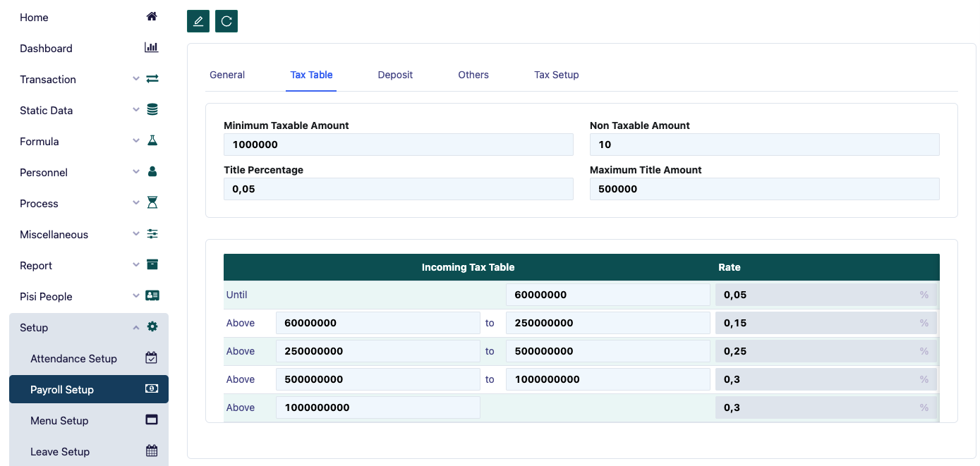Click the Formula flask icon
The image size is (980, 466).
point(152,141)
